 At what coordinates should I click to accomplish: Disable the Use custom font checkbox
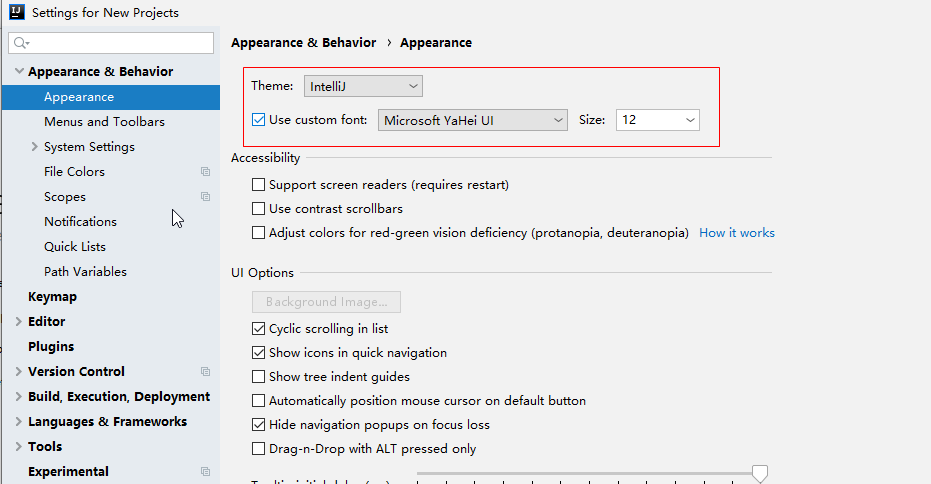click(259, 120)
